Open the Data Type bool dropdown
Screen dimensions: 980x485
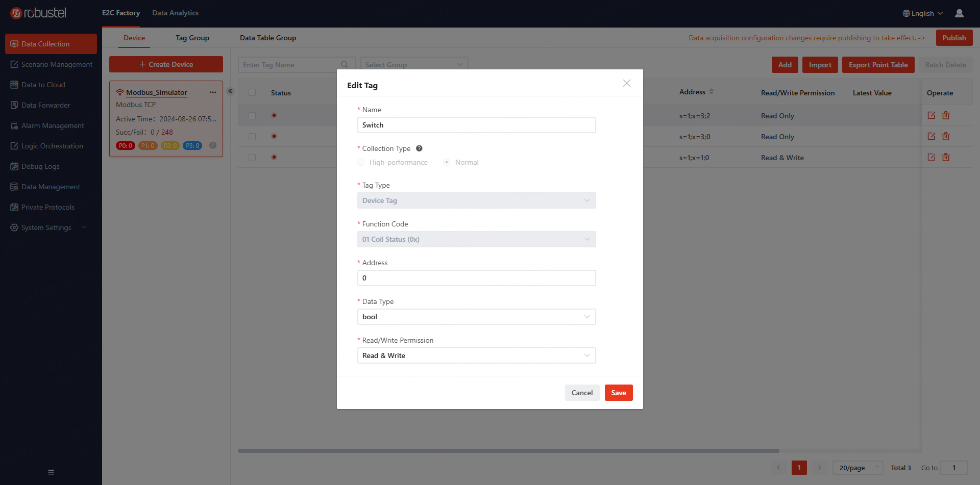[x=476, y=317]
